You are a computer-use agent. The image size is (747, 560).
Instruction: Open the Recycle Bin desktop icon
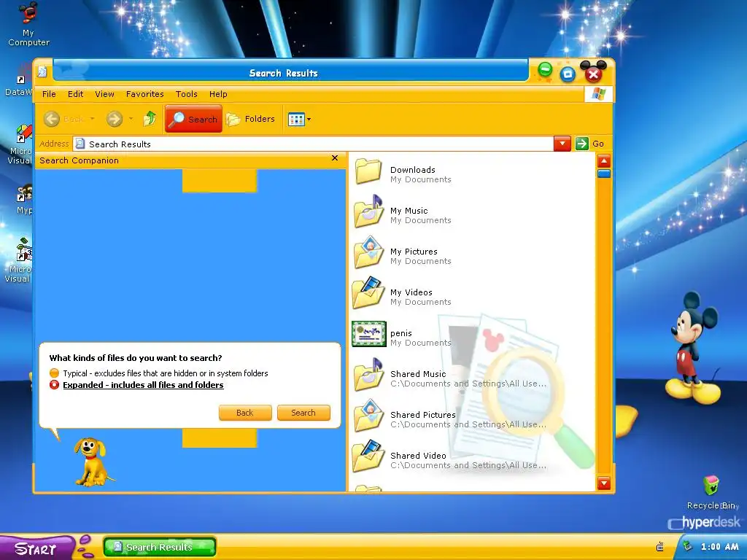point(712,492)
